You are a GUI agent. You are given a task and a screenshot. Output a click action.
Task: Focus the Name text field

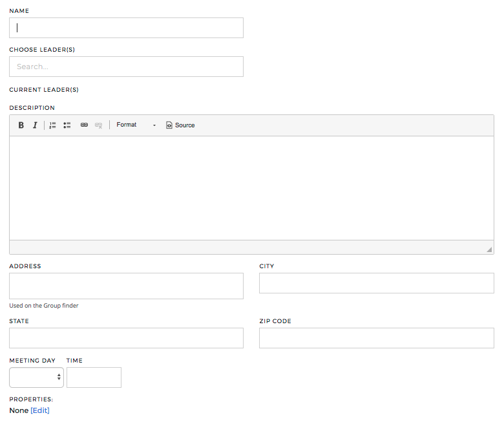(x=126, y=28)
